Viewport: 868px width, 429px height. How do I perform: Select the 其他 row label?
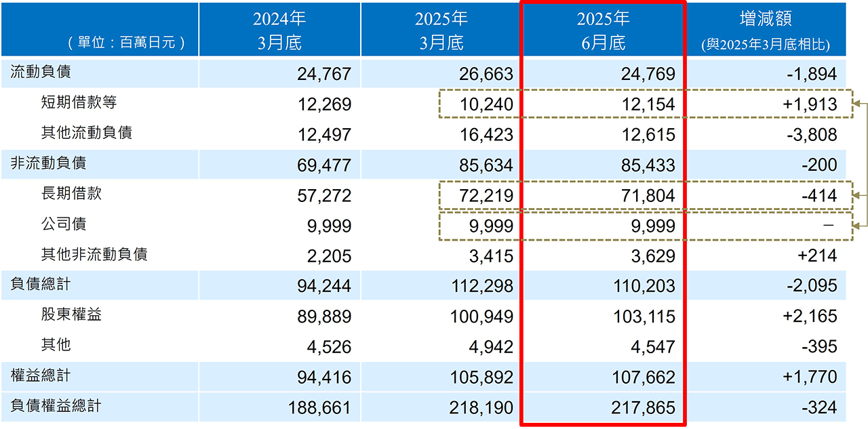click(x=56, y=346)
